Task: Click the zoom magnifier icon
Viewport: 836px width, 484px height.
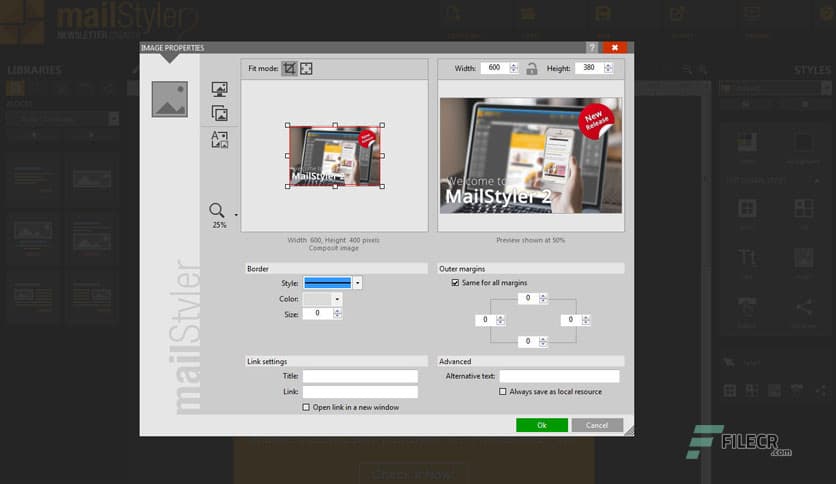Action: 216,210
